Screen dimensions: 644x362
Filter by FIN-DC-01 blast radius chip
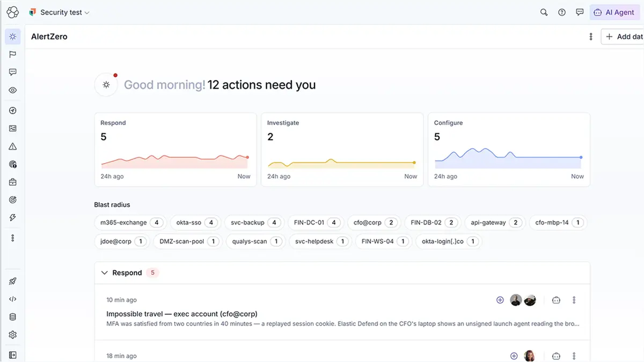[316, 223]
